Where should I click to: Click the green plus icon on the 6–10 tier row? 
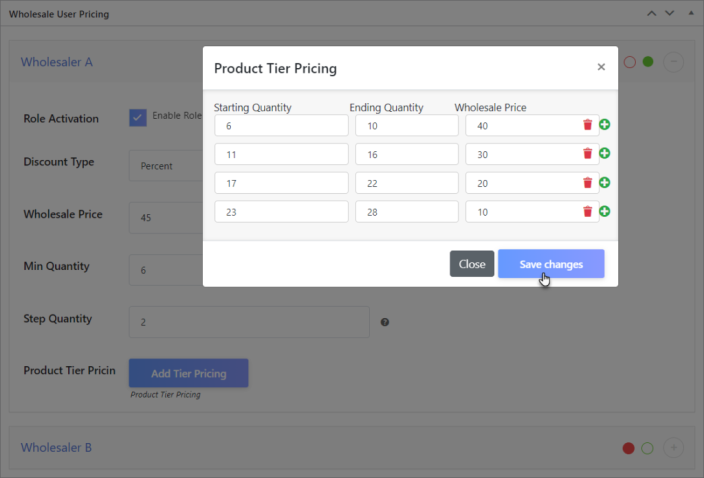605,125
